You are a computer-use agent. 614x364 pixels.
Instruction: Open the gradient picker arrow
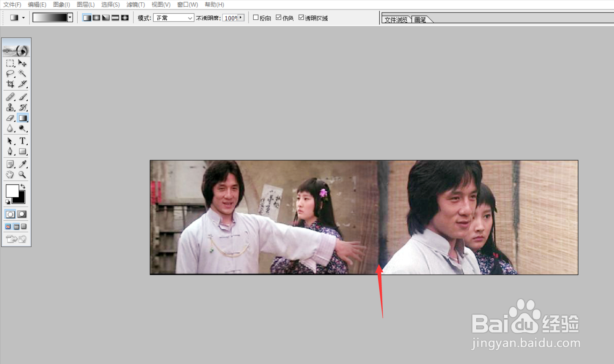tap(70, 18)
